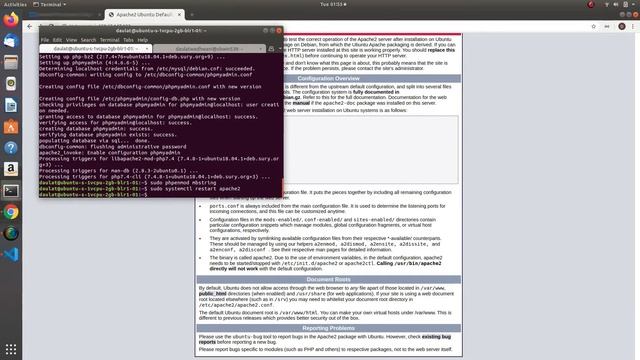640x360 pixels.
Task: Show Applications grid at dock bottom
Action: [11, 349]
